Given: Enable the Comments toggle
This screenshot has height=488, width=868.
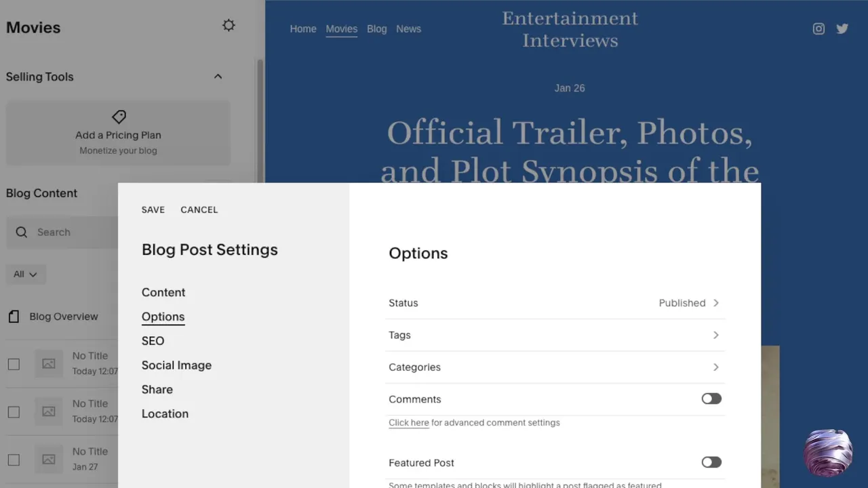Looking at the screenshot, I should click(x=711, y=399).
